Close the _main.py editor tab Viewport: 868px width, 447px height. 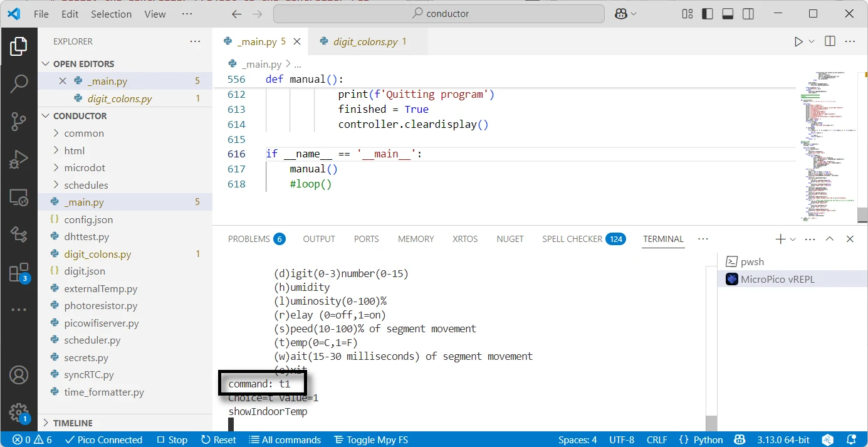tap(297, 42)
